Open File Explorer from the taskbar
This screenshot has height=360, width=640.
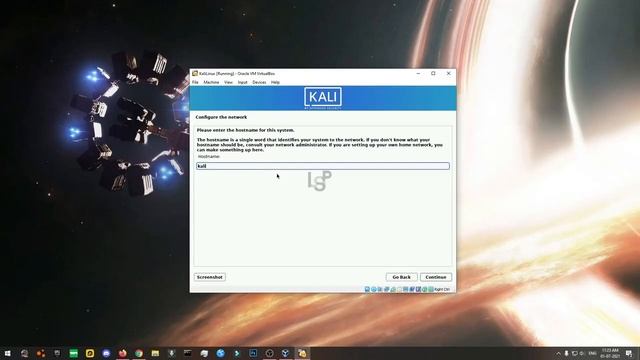[155, 353]
